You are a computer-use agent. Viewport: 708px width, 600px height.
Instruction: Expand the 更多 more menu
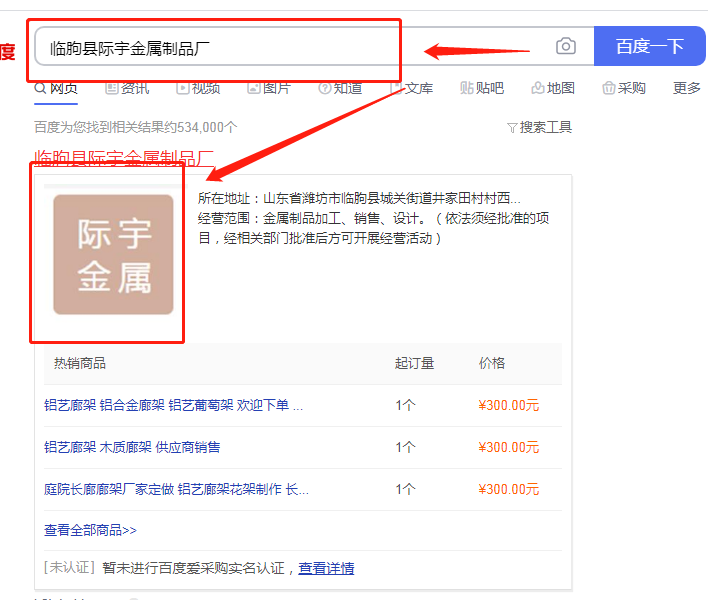tap(687, 88)
